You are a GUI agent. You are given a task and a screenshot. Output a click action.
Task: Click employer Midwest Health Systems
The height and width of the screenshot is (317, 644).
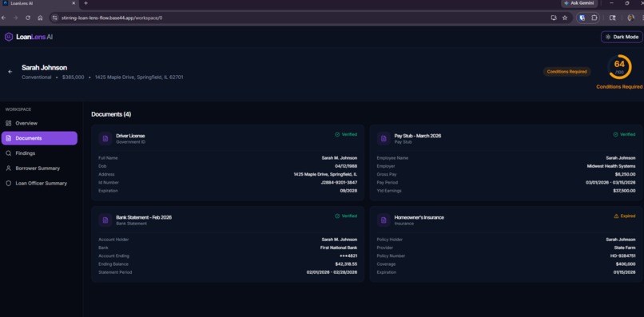coord(611,166)
